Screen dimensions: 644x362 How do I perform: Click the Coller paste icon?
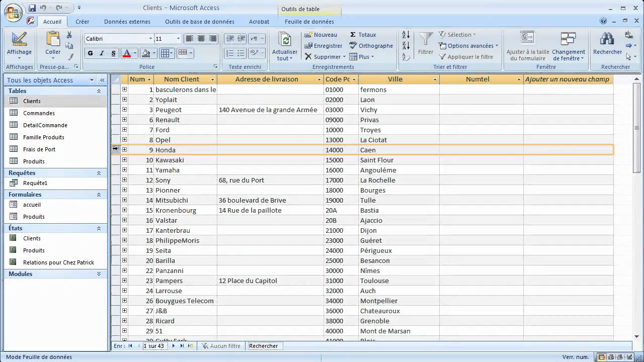point(53,39)
